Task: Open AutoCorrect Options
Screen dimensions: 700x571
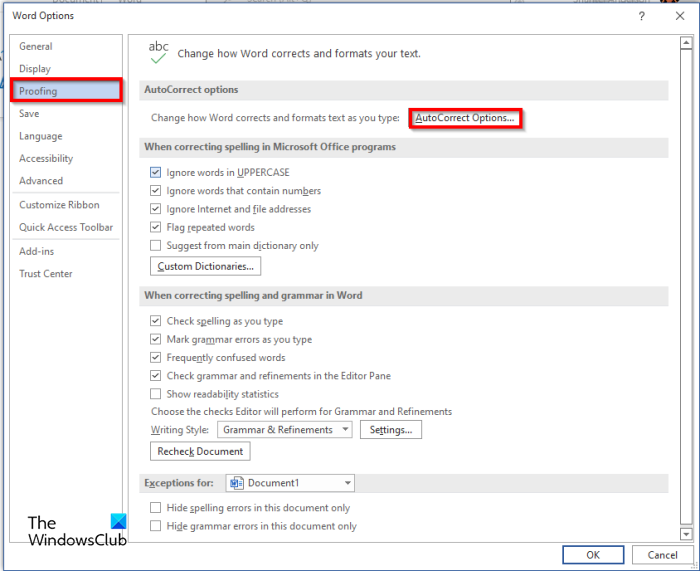Action: (465, 118)
